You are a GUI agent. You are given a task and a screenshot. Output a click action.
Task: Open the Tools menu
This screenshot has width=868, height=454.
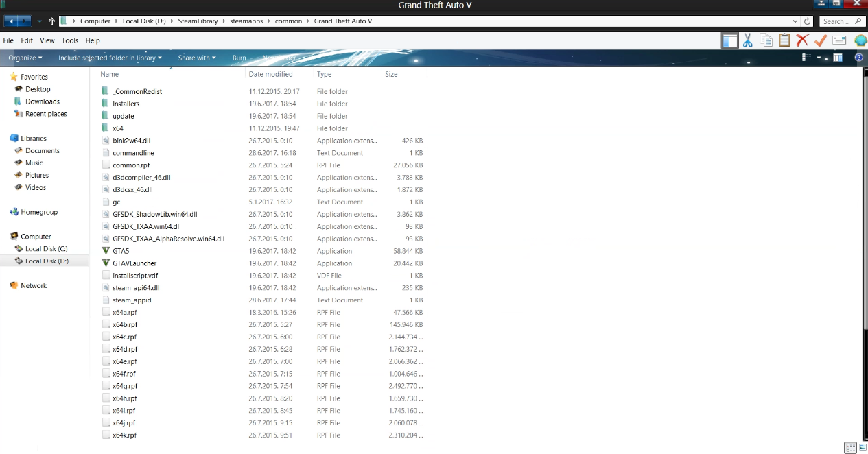pos(70,40)
